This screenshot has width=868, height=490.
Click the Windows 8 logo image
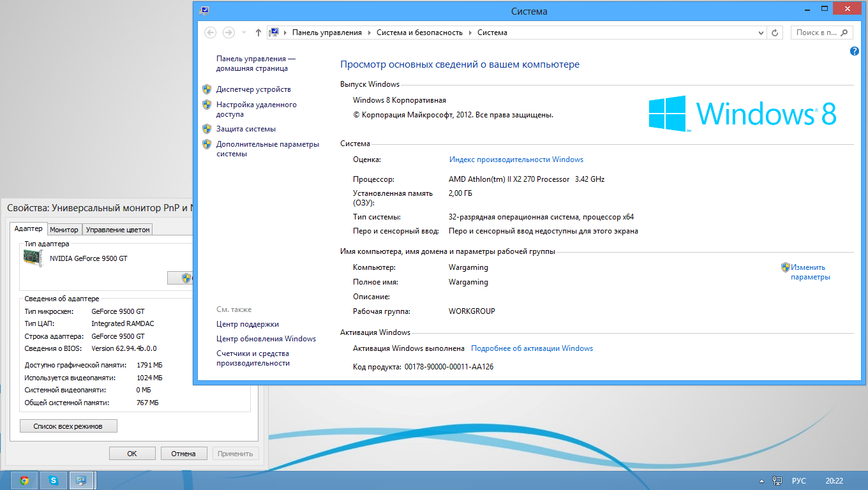click(x=742, y=114)
